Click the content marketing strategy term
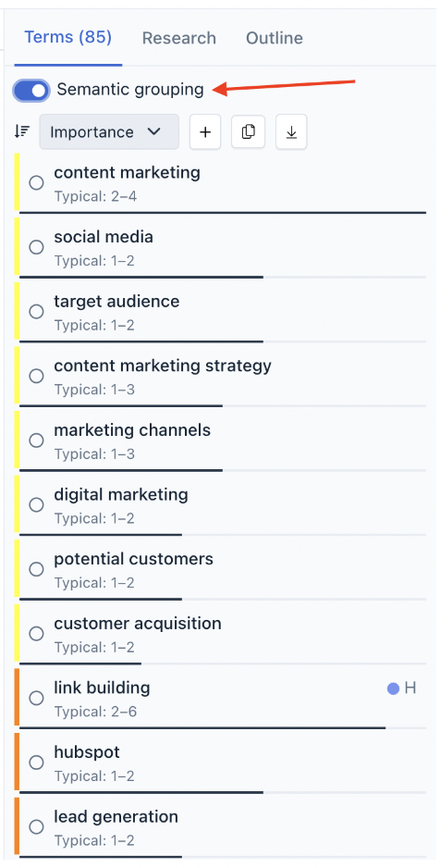Screen dimensions: 440x868 tap(163, 366)
